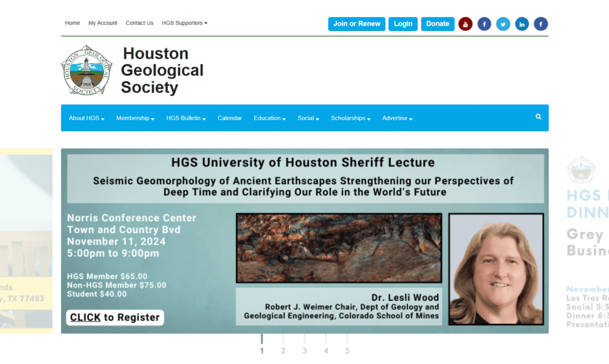Expand the HGS Supporters dropdown
Screen dimensions: 609x364
(184, 23)
